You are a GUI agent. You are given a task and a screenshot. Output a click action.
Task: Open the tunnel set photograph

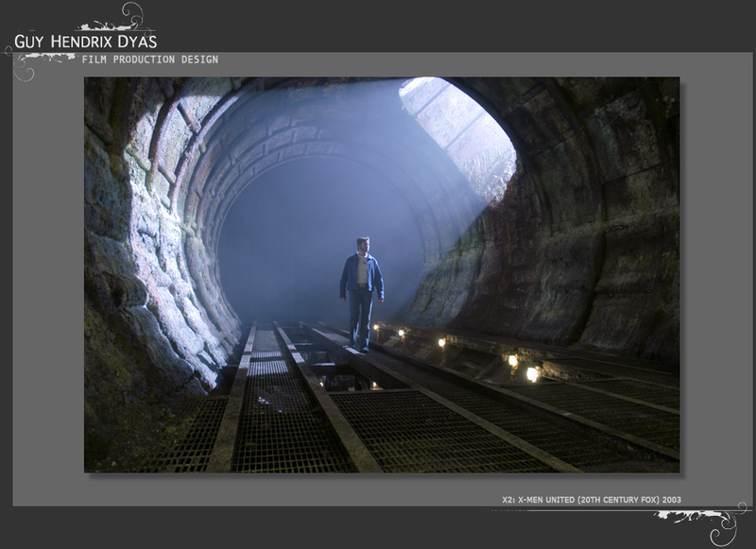tap(382, 275)
